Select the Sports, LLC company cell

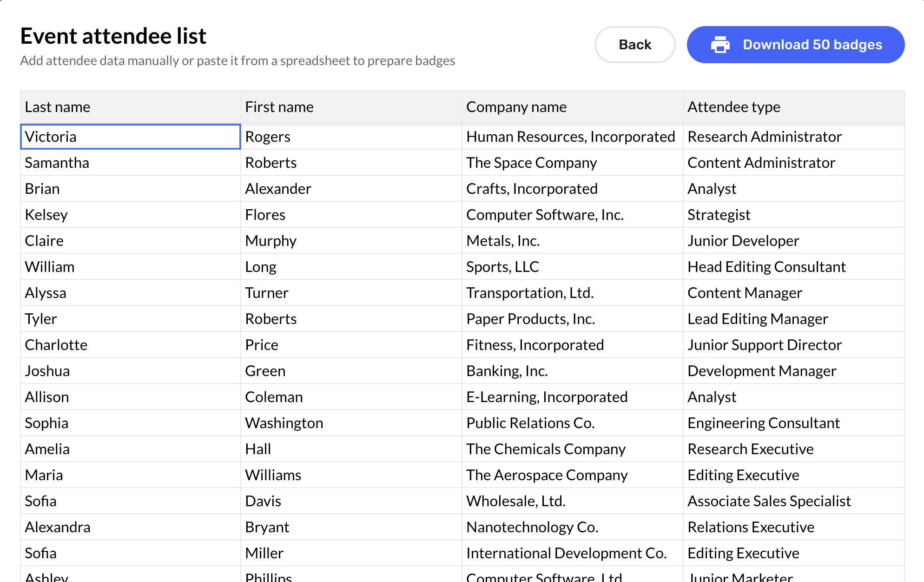(572, 267)
